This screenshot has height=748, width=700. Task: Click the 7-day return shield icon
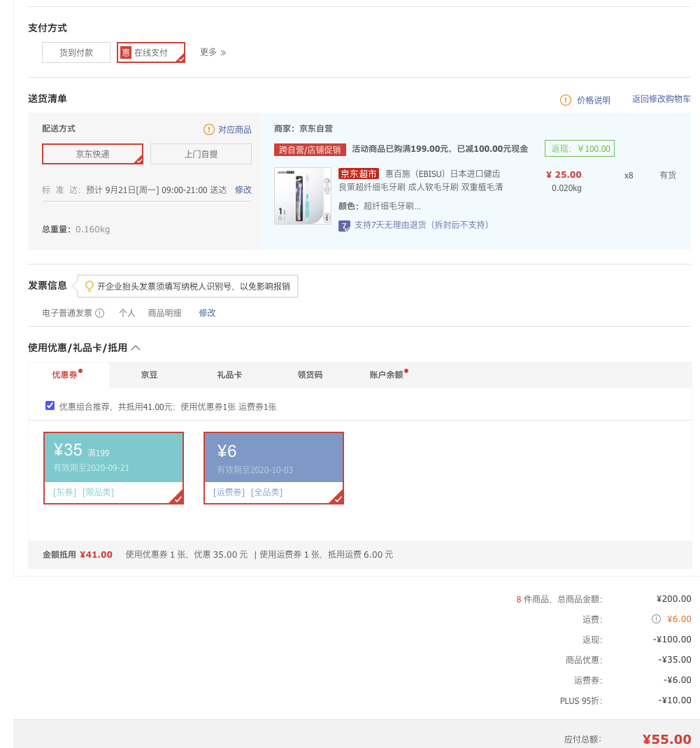344,225
